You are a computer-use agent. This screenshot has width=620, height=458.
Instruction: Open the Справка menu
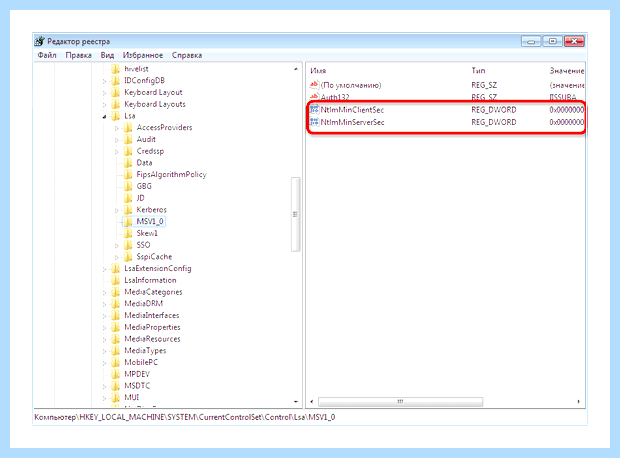187,55
